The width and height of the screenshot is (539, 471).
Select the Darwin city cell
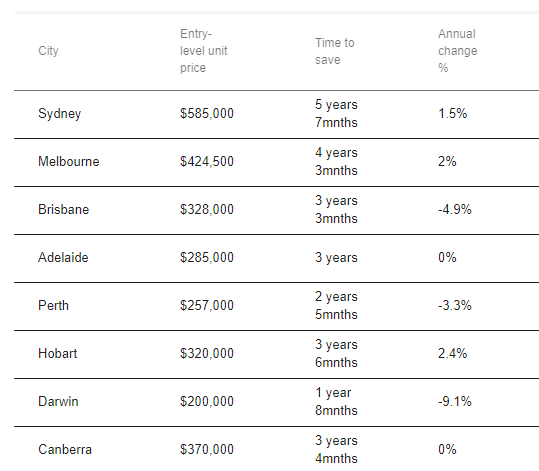click(58, 401)
